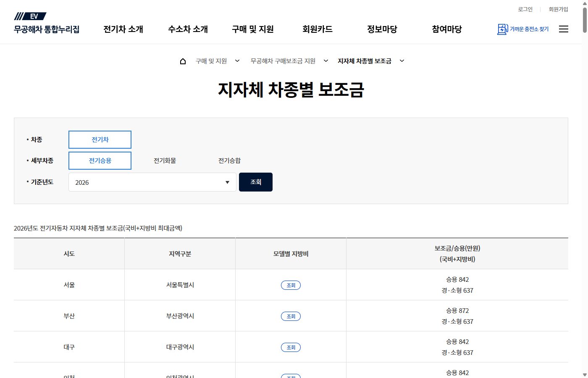Open the 수소차 소개 navigation menu
The width and height of the screenshot is (588, 378).
click(x=187, y=29)
